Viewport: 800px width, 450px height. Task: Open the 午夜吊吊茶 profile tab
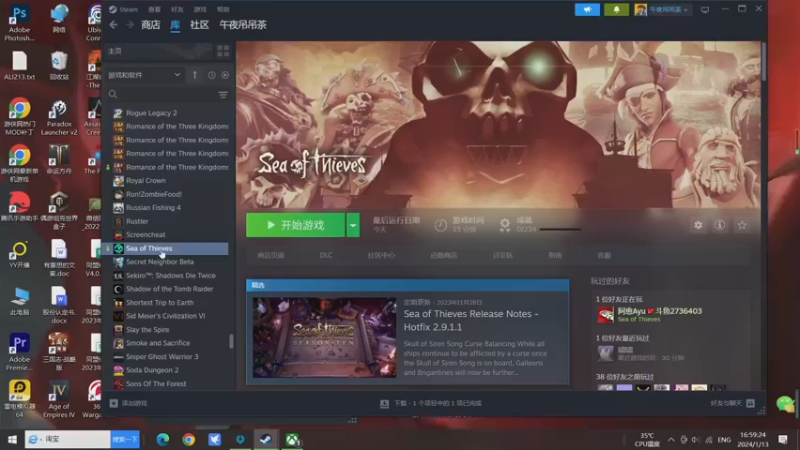point(243,24)
